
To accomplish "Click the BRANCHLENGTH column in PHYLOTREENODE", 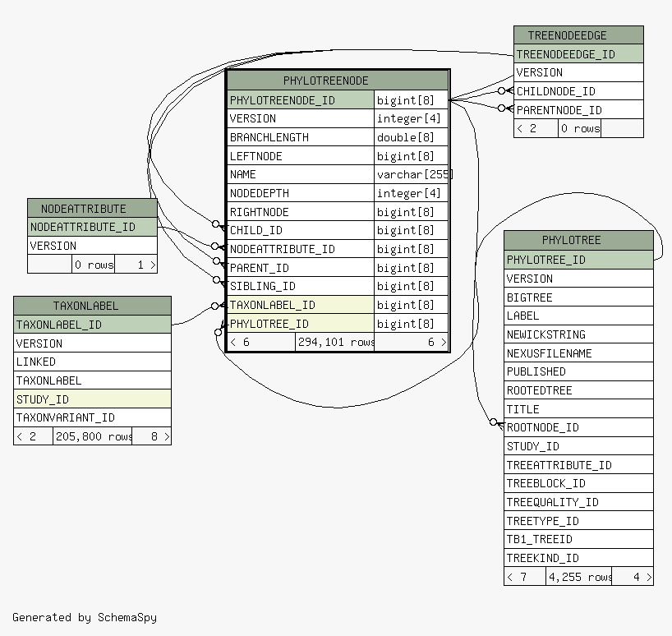I will pos(301,137).
